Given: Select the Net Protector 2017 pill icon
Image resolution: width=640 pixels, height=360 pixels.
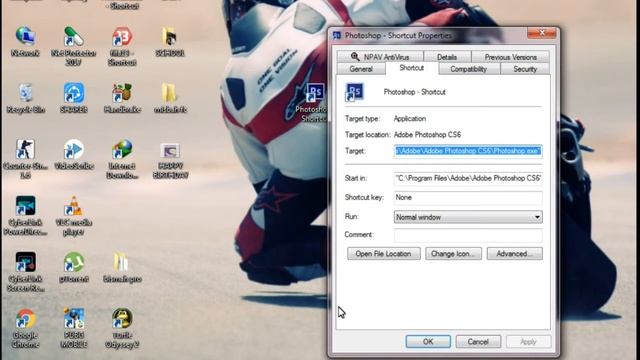Looking at the screenshot, I should click(x=73, y=36).
